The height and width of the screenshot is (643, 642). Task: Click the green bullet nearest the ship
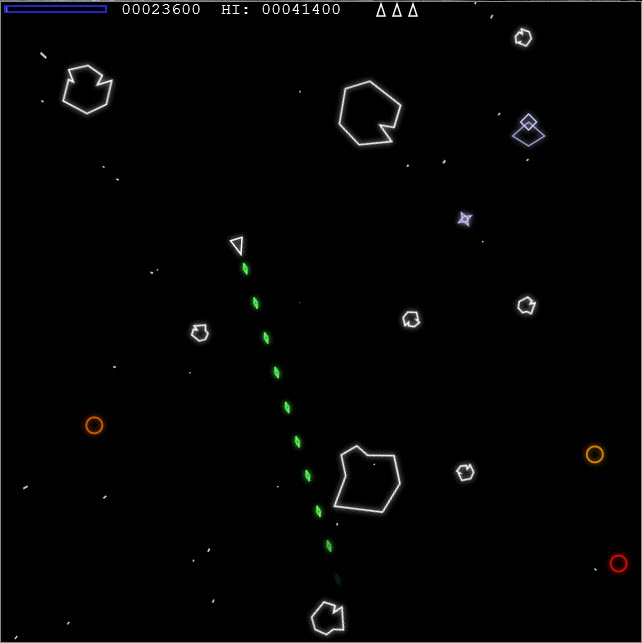tap(245, 269)
